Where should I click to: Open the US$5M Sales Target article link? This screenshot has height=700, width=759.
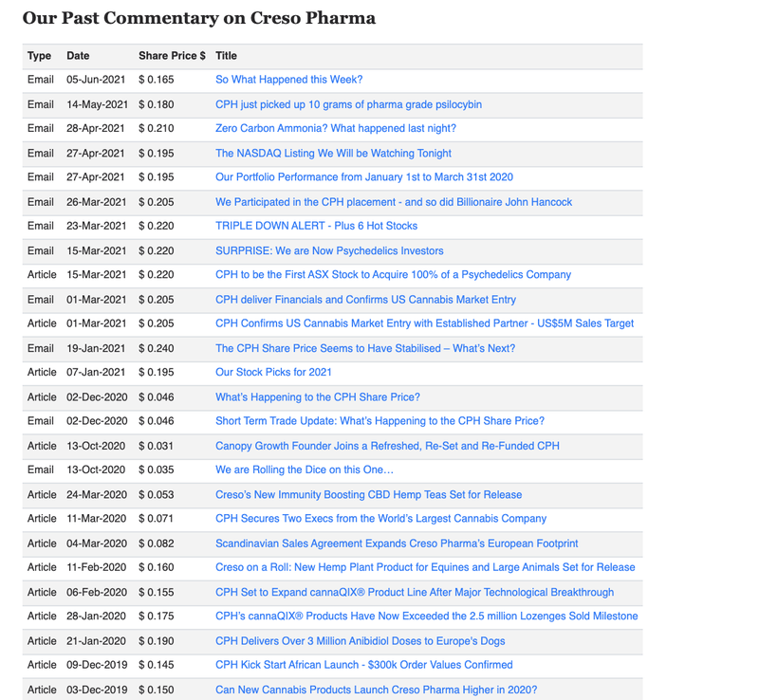tap(424, 323)
